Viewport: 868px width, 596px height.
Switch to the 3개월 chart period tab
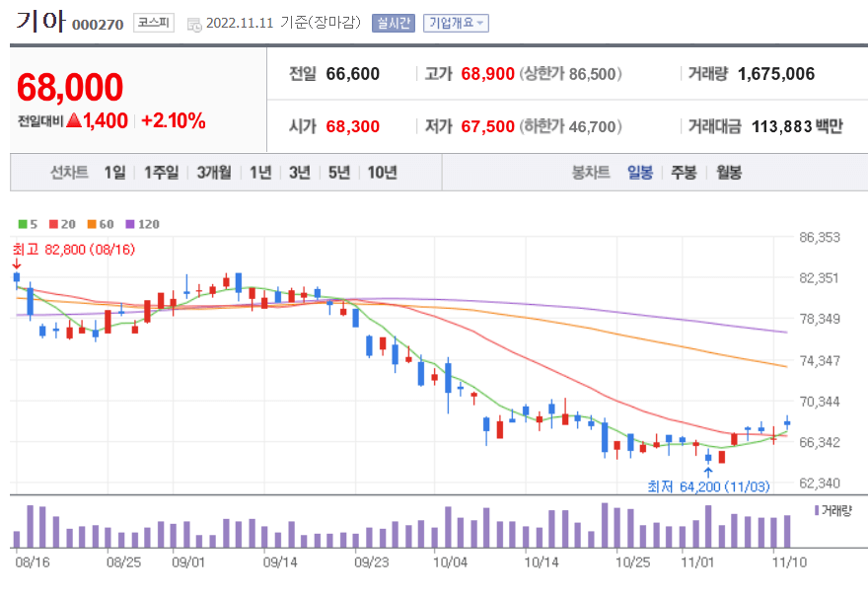(x=215, y=172)
